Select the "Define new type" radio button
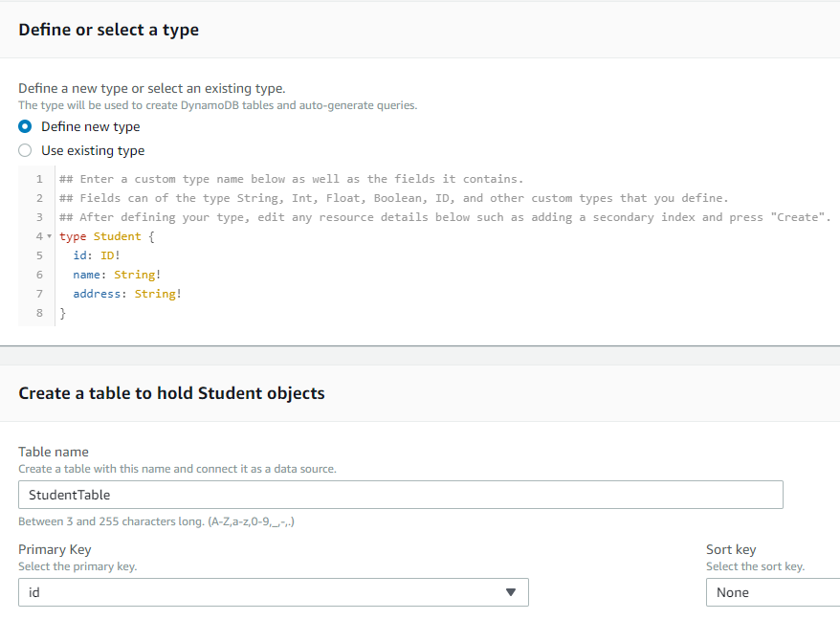Viewport: 840px width, 620px height. tap(25, 126)
